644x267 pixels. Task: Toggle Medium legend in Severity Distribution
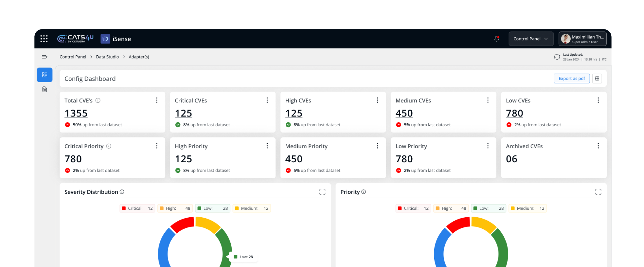(252, 208)
